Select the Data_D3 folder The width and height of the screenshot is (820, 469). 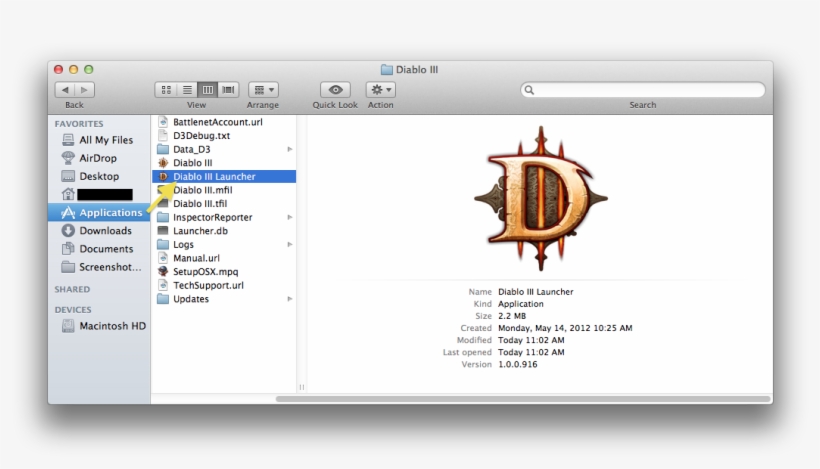224,149
